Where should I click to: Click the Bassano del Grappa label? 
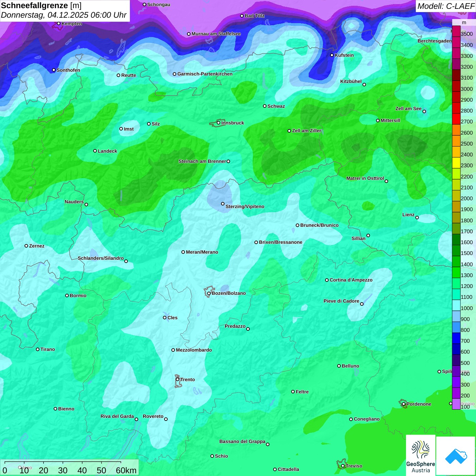pyautogui.click(x=242, y=441)
